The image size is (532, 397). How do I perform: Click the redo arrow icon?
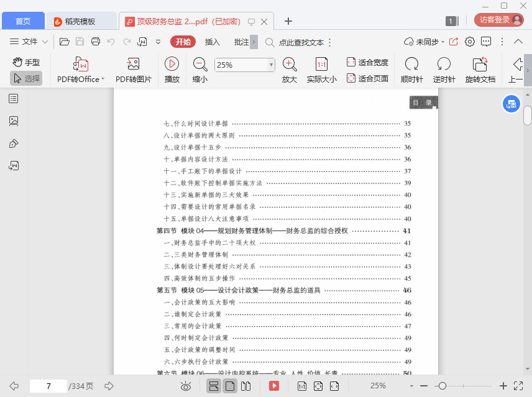point(127,42)
